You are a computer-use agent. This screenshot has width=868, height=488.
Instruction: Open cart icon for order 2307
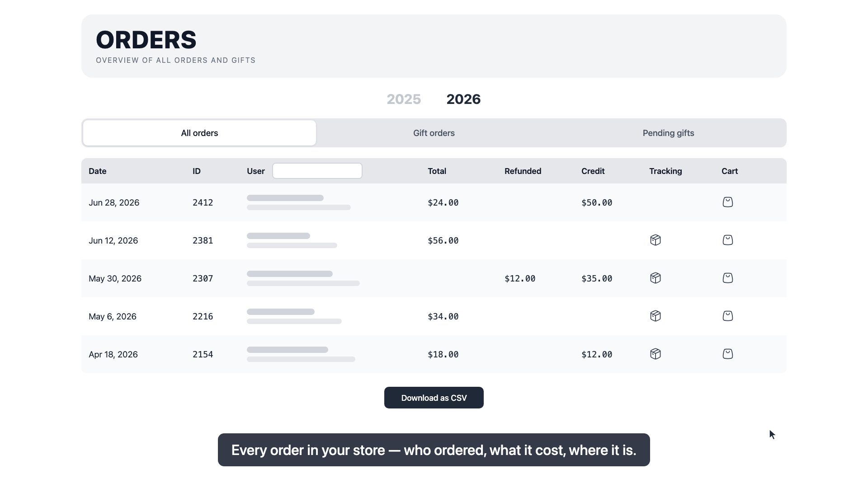(727, 278)
